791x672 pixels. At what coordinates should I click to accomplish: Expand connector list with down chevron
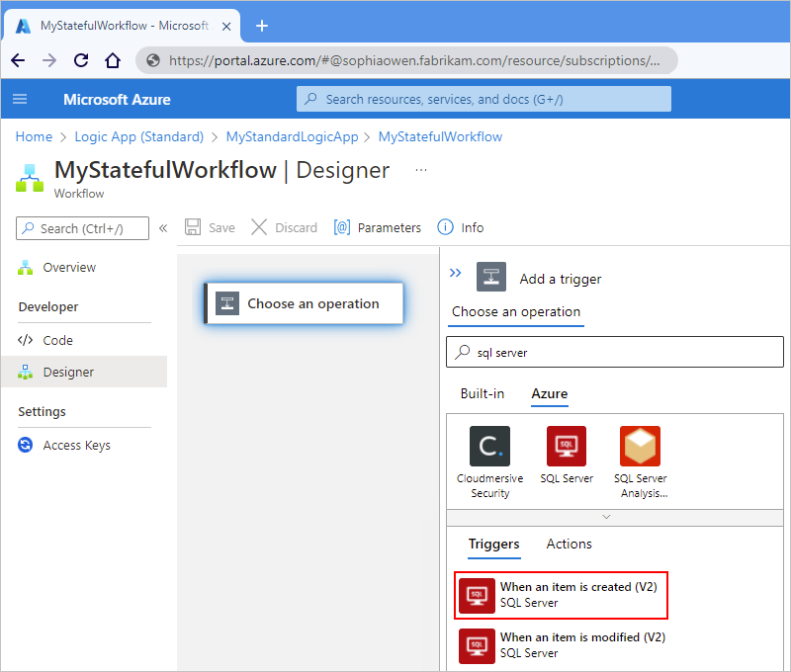606,517
